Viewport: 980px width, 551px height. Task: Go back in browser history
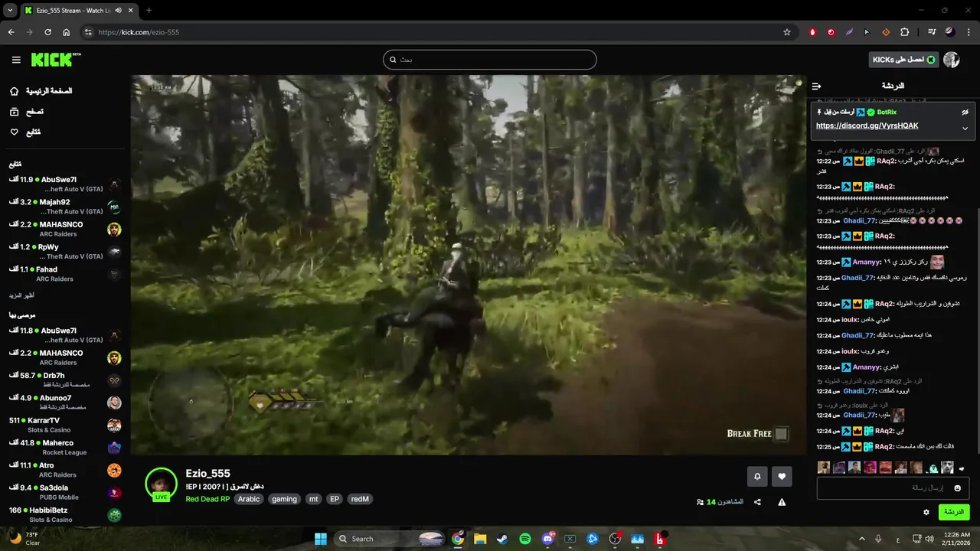[x=11, y=32]
